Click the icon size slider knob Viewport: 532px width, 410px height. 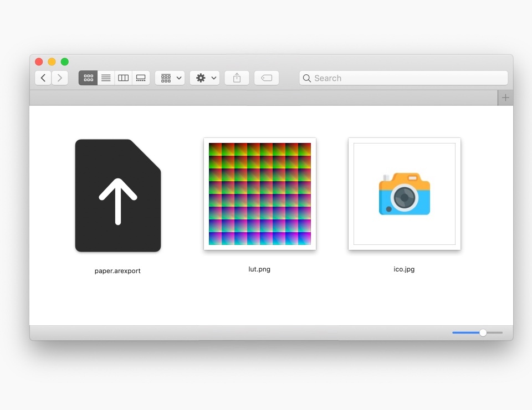(483, 332)
